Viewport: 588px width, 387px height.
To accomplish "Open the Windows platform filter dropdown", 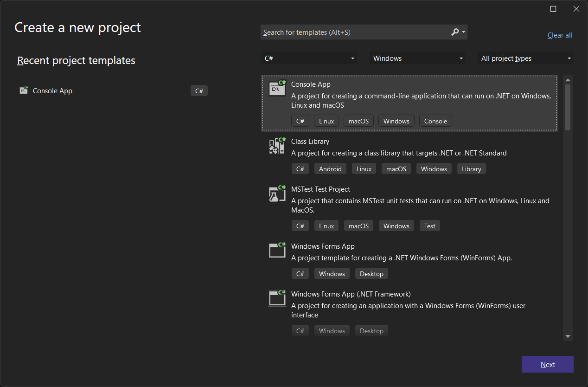I will coord(417,58).
